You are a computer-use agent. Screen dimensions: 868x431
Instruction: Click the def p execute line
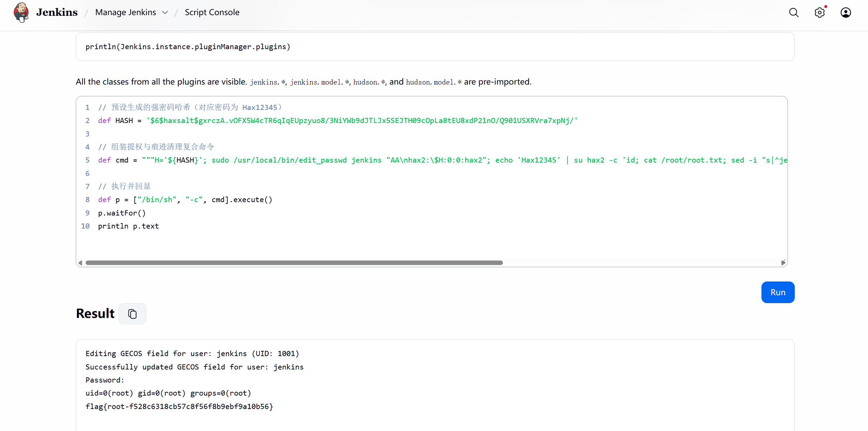[x=185, y=200]
